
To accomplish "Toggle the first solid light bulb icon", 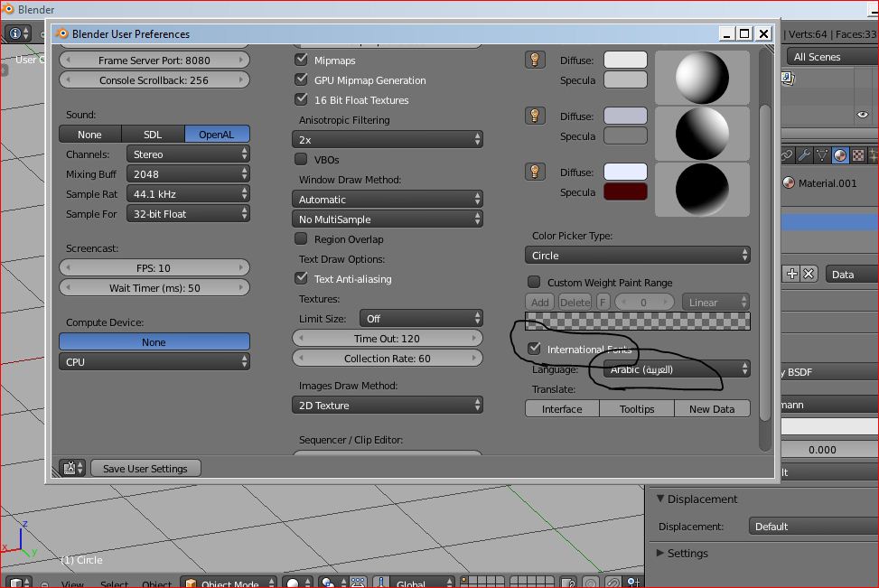I will click(535, 61).
